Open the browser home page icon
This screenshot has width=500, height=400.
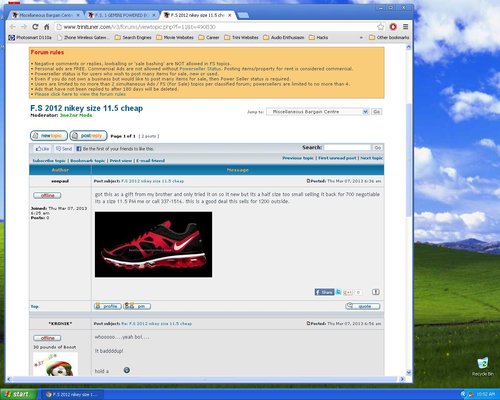click(47, 27)
